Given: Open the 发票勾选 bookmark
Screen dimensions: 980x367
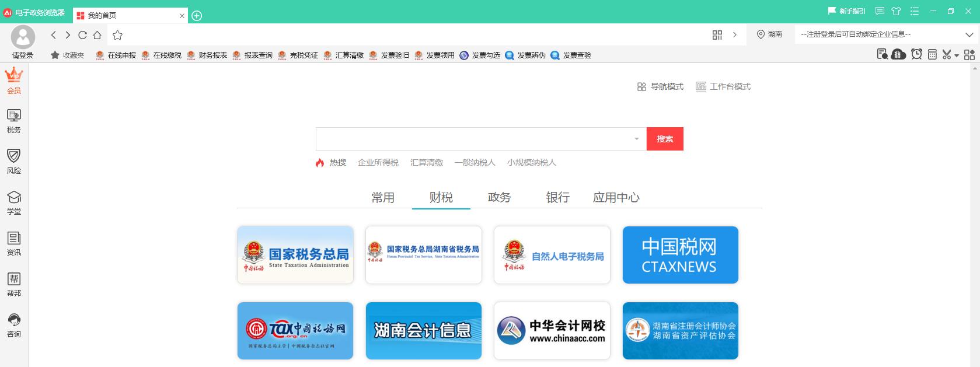Looking at the screenshot, I should click(x=480, y=55).
